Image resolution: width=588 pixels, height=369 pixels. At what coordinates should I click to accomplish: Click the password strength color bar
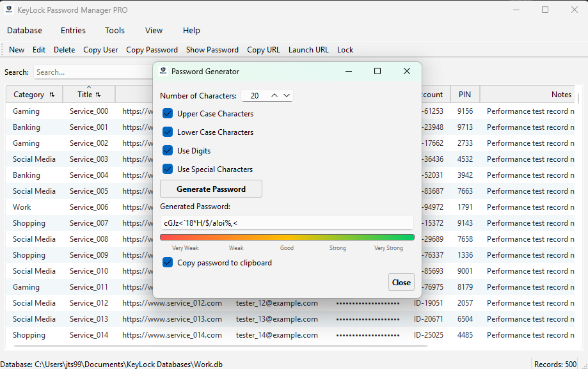point(287,237)
